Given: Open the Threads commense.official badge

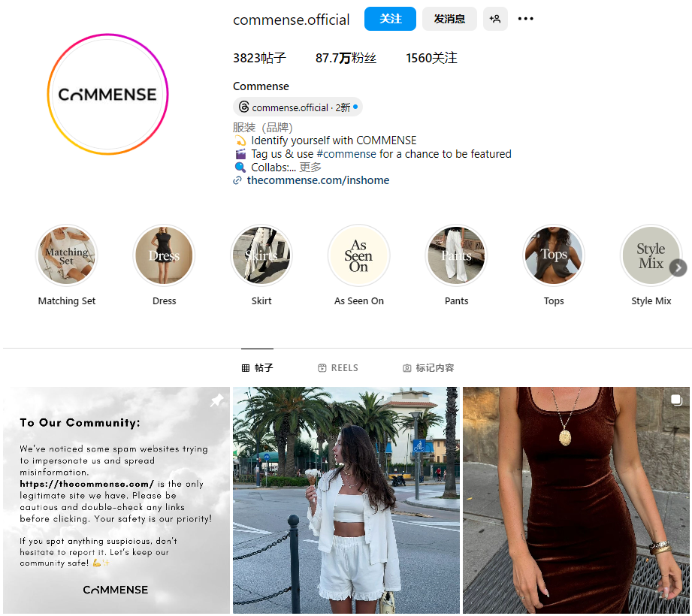Looking at the screenshot, I should [x=298, y=107].
